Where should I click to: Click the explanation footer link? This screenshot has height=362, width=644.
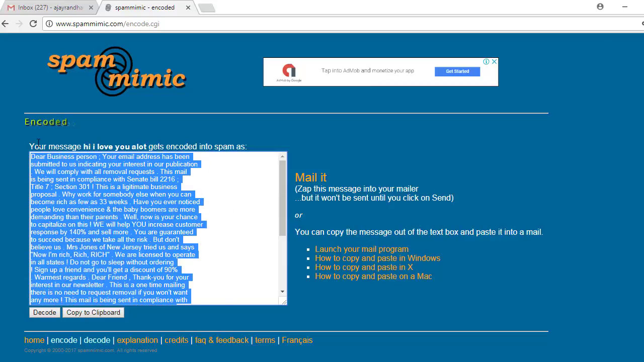click(137, 340)
